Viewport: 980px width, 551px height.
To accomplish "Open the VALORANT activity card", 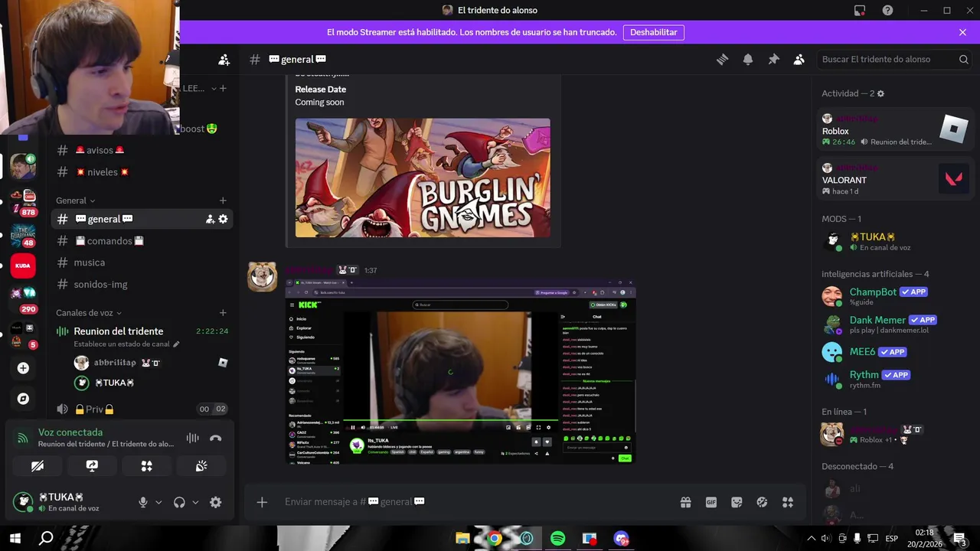I will pos(895,179).
